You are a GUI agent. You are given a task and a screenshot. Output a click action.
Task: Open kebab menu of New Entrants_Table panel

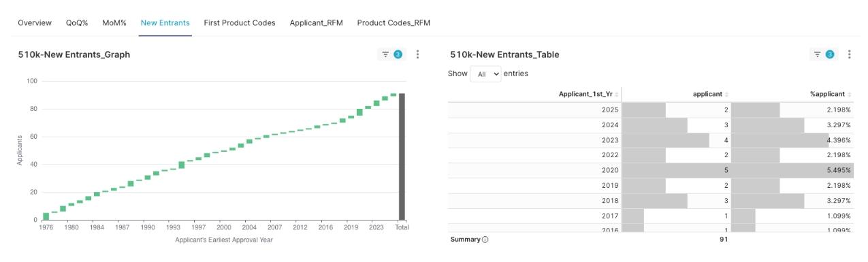pyautogui.click(x=850, y=54)
